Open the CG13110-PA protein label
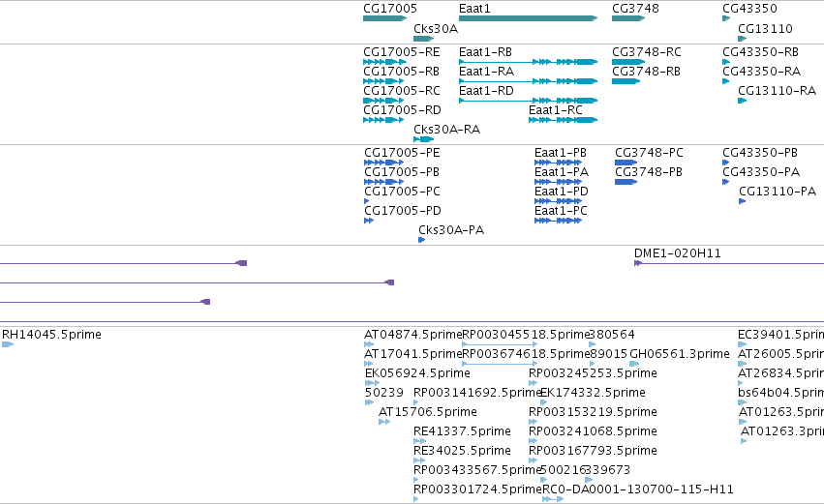The image size is (824, 504). tap(778, 192)
